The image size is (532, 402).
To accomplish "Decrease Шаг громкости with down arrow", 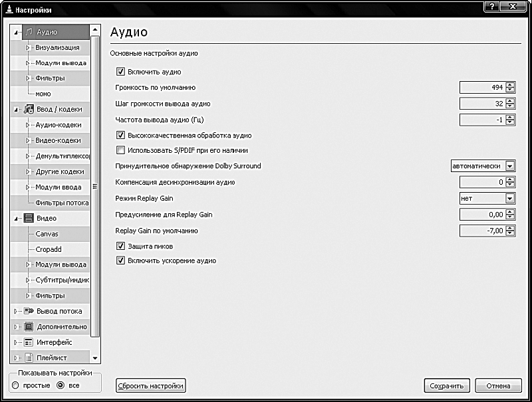I will 510,106.
